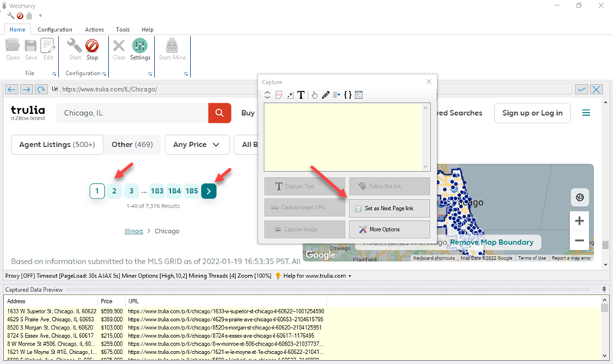Click the Stop configuration icon
The width and height of the screenshot is (613, 364).
click(92, 49)
